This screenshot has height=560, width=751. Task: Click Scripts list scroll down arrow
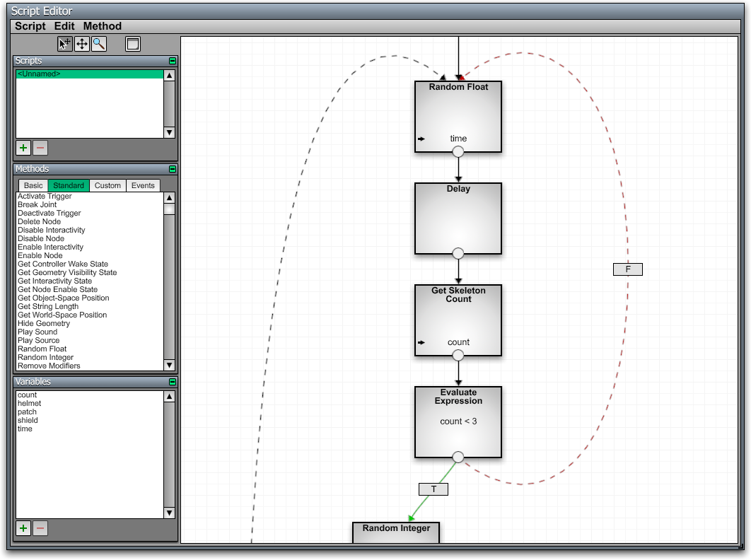[x=169, y=132]
